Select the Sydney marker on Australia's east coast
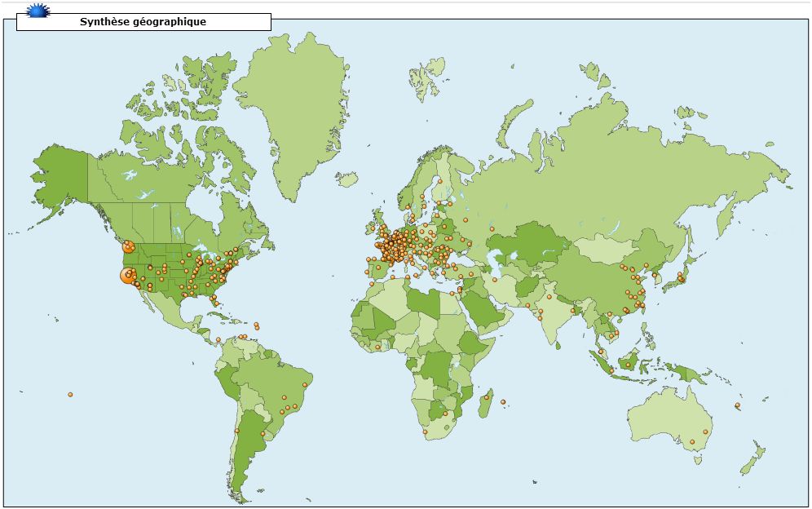Viewport: 812px width, 509px height. pos(705,432)
